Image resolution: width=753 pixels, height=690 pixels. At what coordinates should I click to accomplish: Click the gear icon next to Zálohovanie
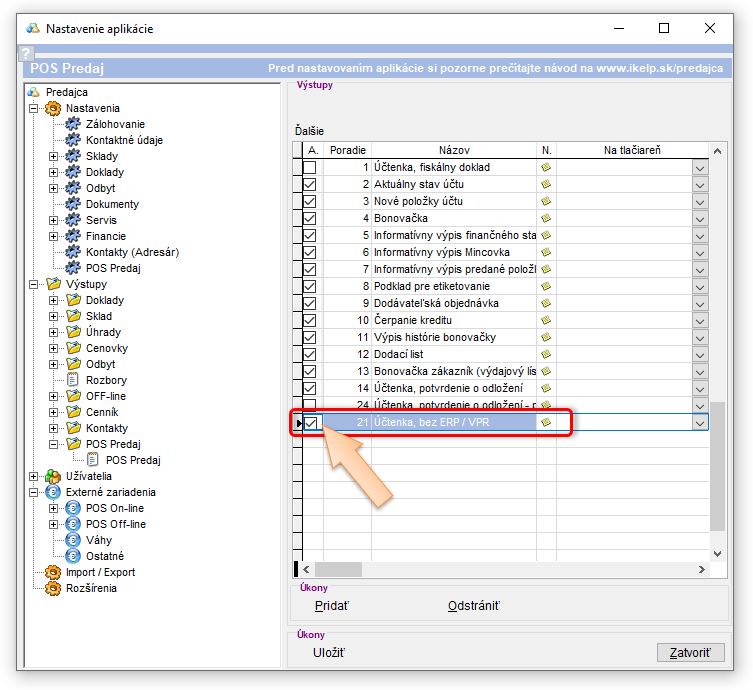pos(72,124)
